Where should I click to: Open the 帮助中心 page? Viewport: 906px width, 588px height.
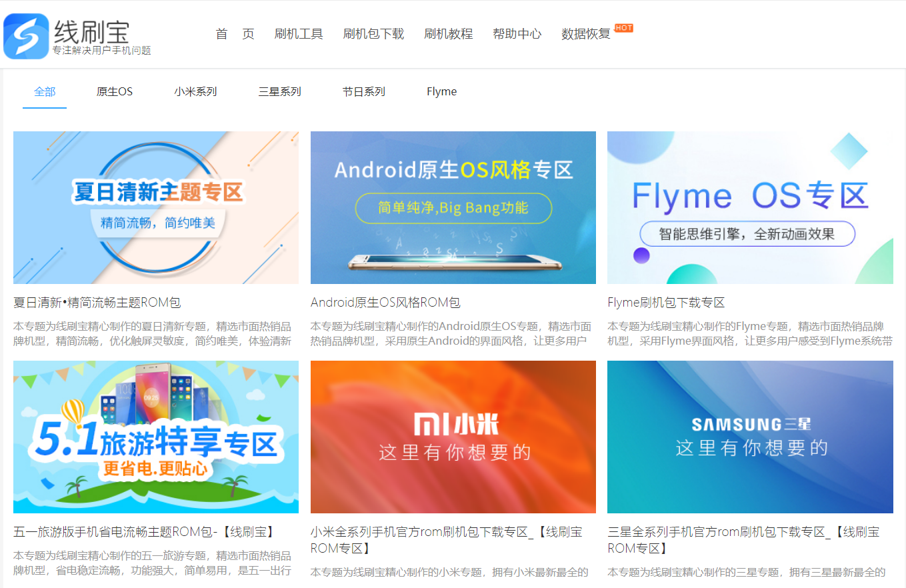point(517,34)
